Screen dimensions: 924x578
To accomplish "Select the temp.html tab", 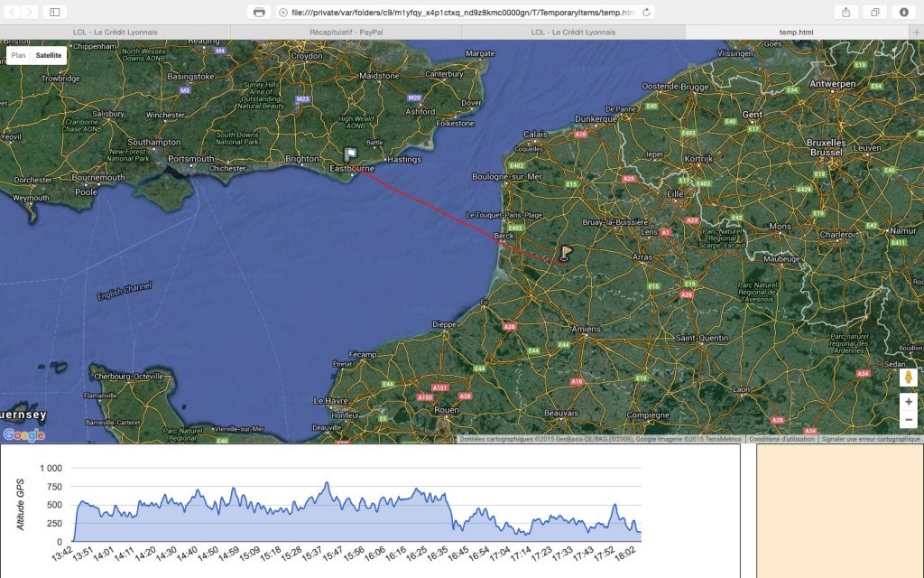I will [x=796, y=33].
